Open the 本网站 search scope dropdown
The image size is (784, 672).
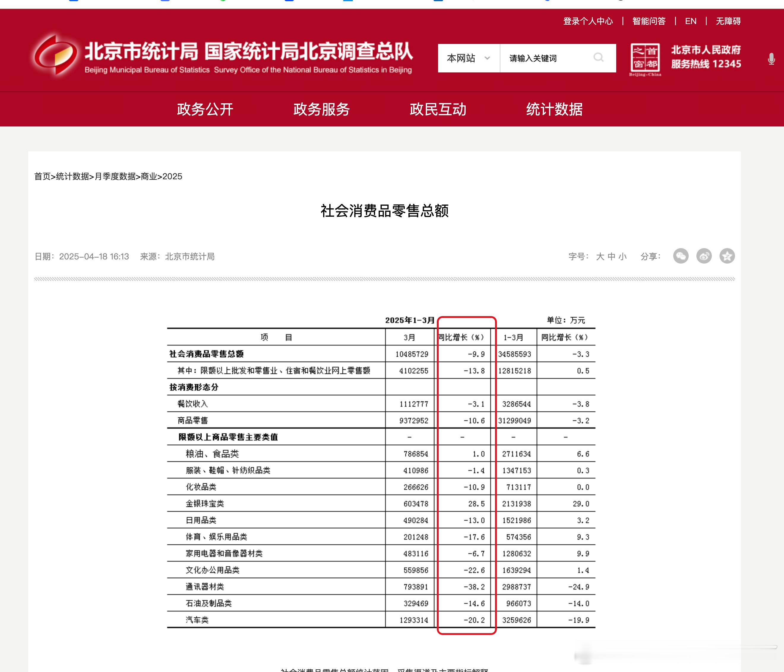[x=468, y=58]
